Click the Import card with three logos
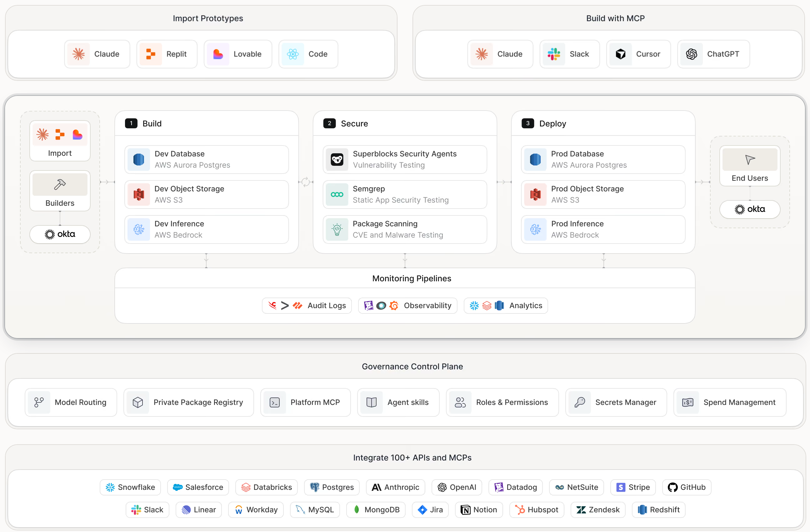 60,141
